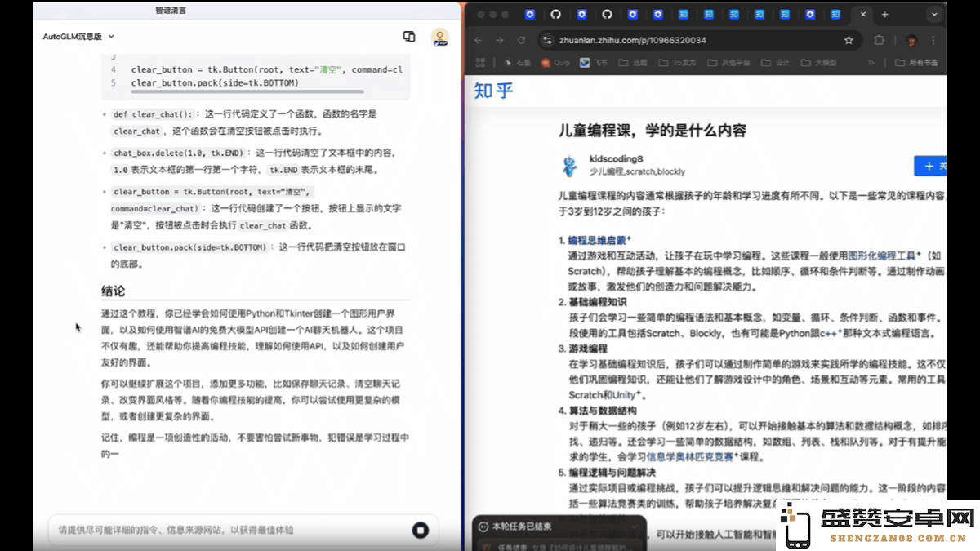Screen dimensions: 980x551
Task: Close the active browser tab
Action: coord(862,15)
